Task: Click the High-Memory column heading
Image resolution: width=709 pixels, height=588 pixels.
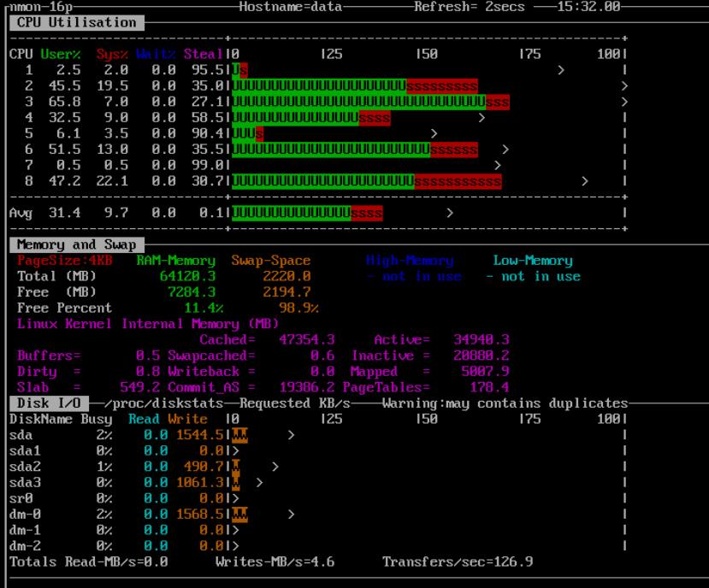Action: [410, 261]
